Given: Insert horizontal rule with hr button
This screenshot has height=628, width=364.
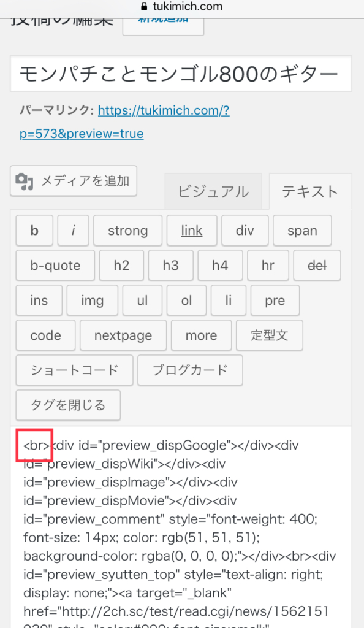Looking at the screenshot, I should click(x=268, y=265).
